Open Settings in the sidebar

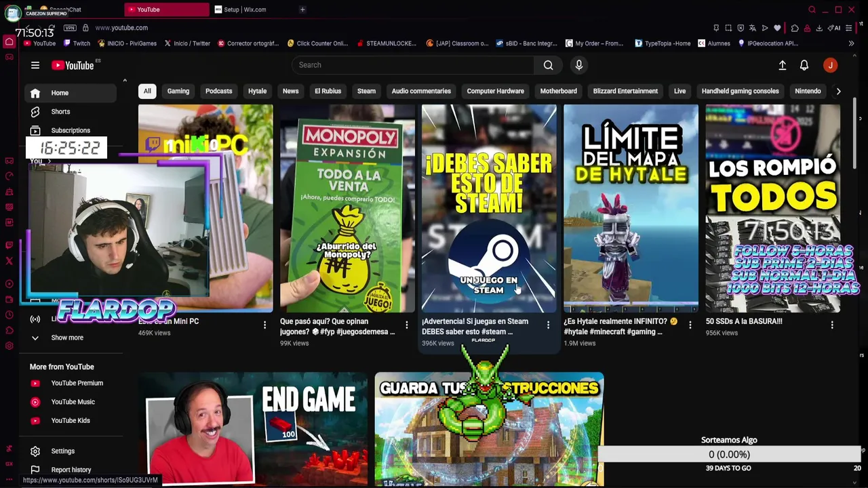tap(71, 451)
